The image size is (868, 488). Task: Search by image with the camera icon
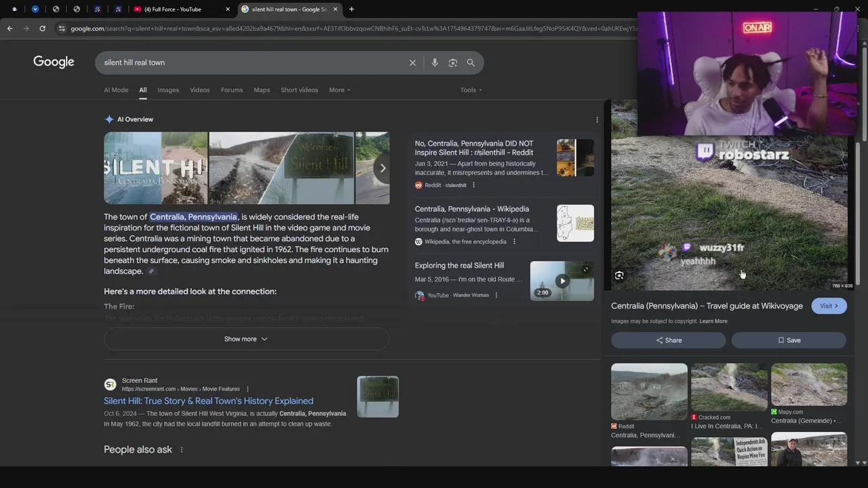point(452,62)
